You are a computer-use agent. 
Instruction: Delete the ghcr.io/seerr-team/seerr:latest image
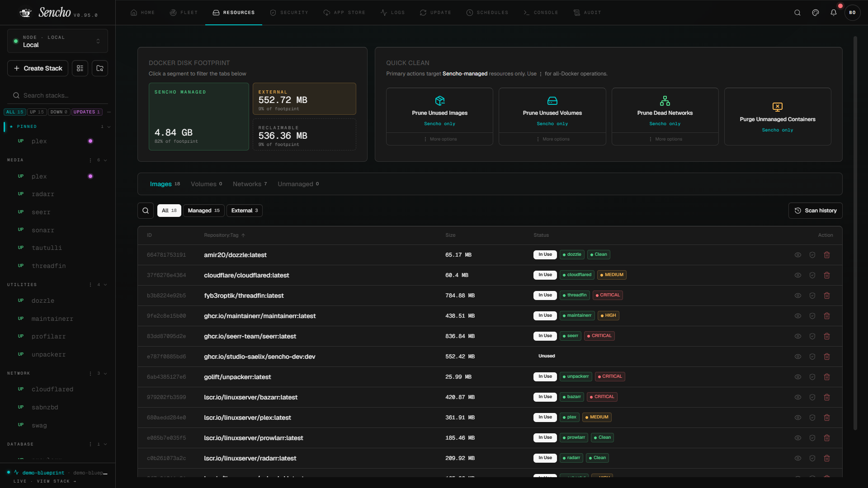[x=827, y=336]
